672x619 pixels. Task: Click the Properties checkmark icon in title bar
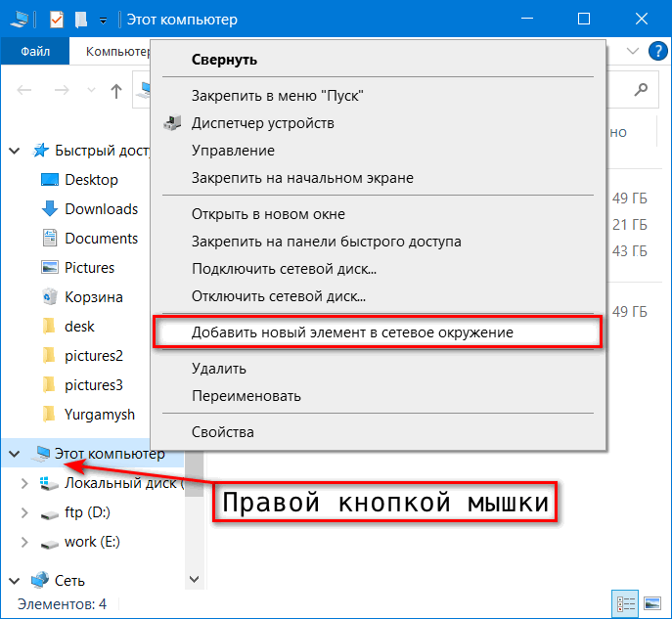(56, 20)
